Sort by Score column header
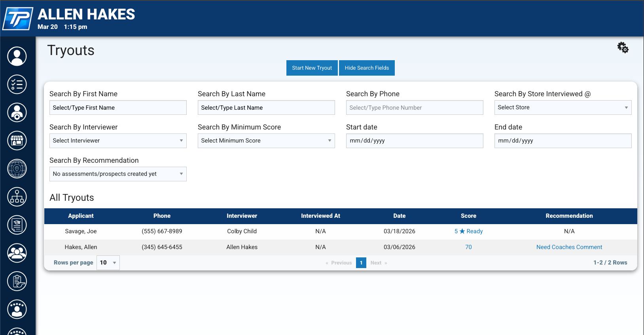This screenshot has height=335, width=644. pos(468,216)
